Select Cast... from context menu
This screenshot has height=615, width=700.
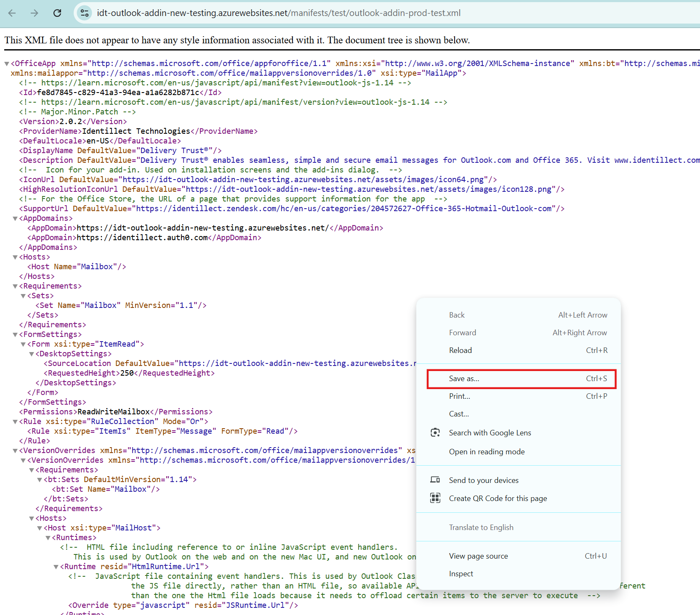tap(519, 414)
